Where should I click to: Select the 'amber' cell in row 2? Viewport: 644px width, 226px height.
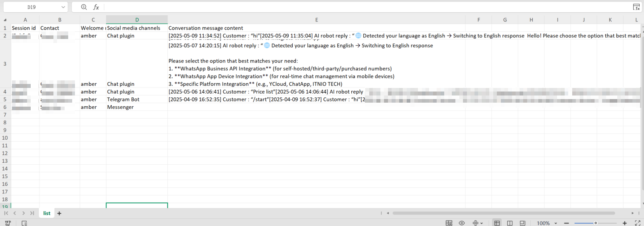pyautogui.click(x=93, y=36)
